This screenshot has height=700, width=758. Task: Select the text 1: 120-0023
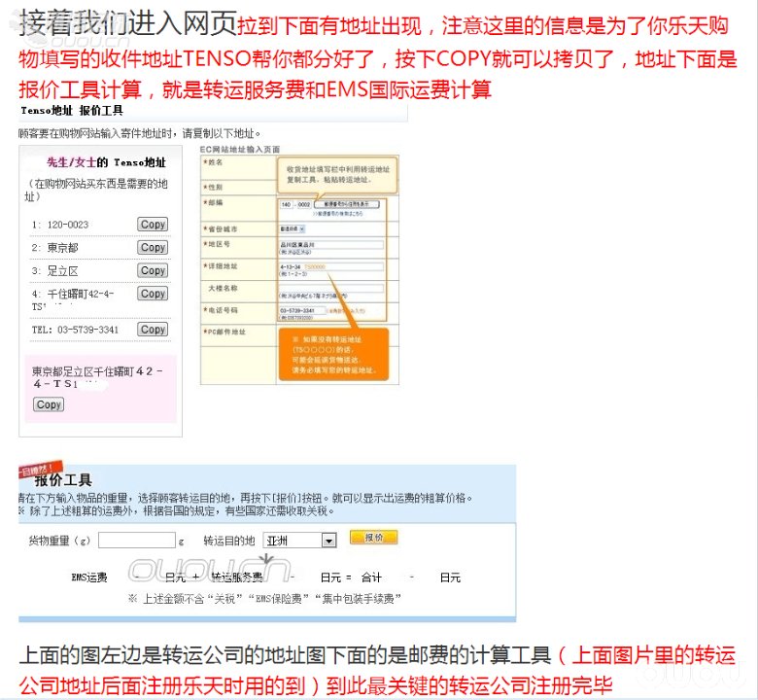point(60,225)
